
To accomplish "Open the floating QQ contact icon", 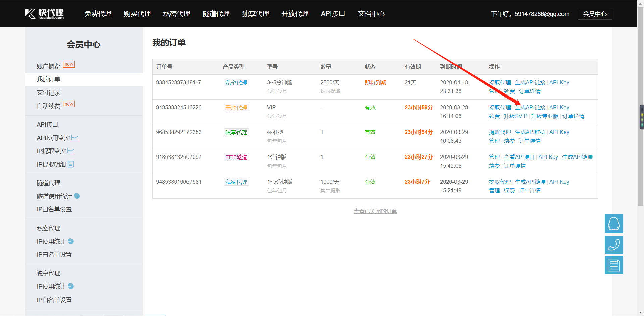I will [x=613, y=224].
